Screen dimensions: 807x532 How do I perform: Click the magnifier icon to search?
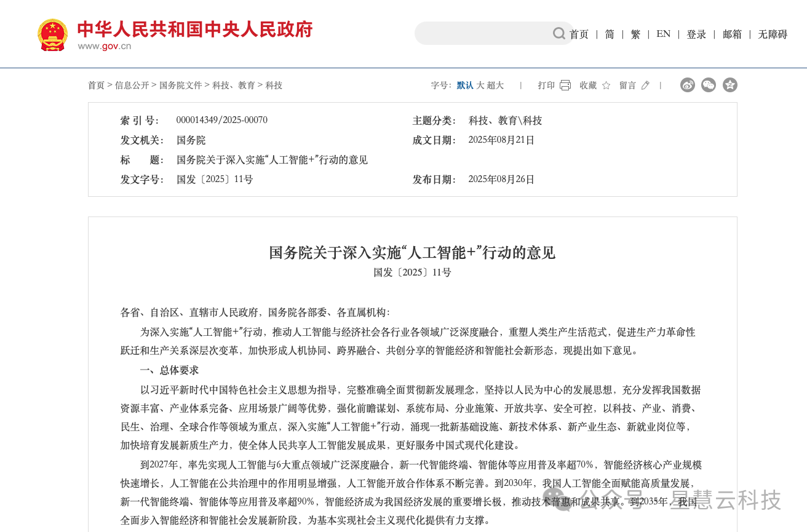[559, 33]
